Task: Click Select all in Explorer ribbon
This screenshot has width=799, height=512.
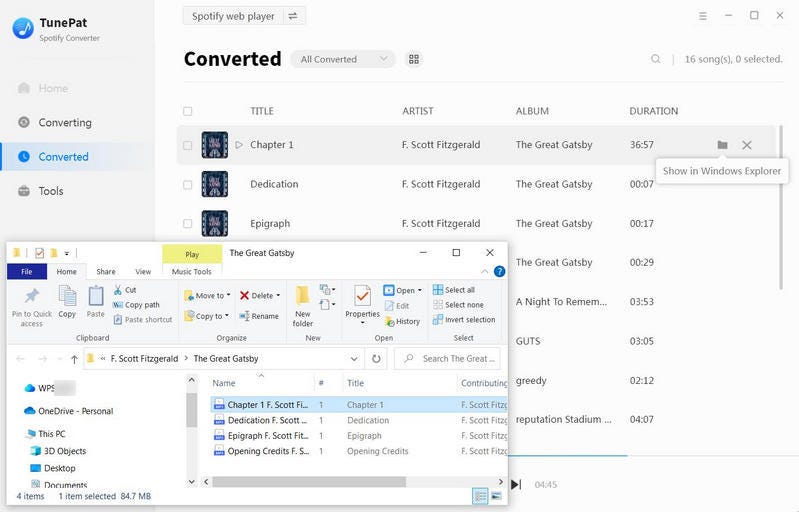Action: (454, 290)
